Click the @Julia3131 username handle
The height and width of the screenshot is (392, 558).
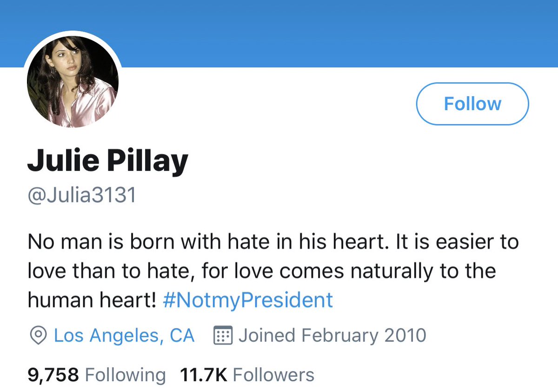pos(82,195)
